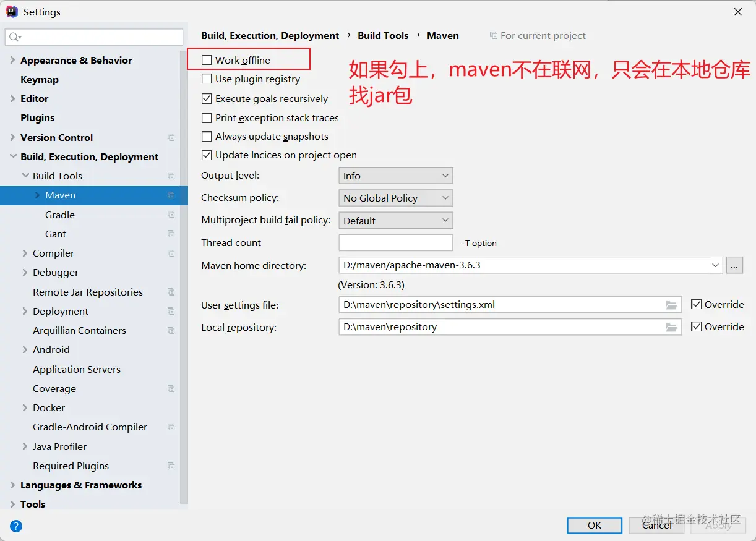Browse folder icon for User settings file
The image size is (756, 541).
[671, 305]
